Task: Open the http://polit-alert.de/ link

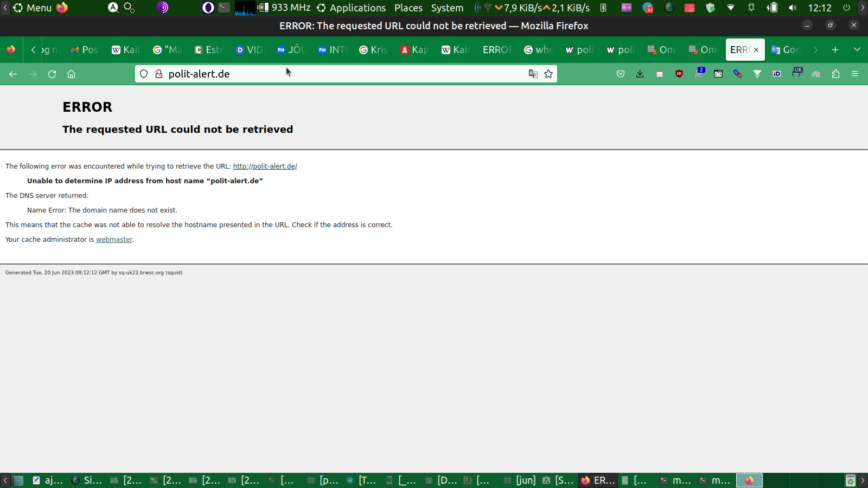Action: click(265, 166)
